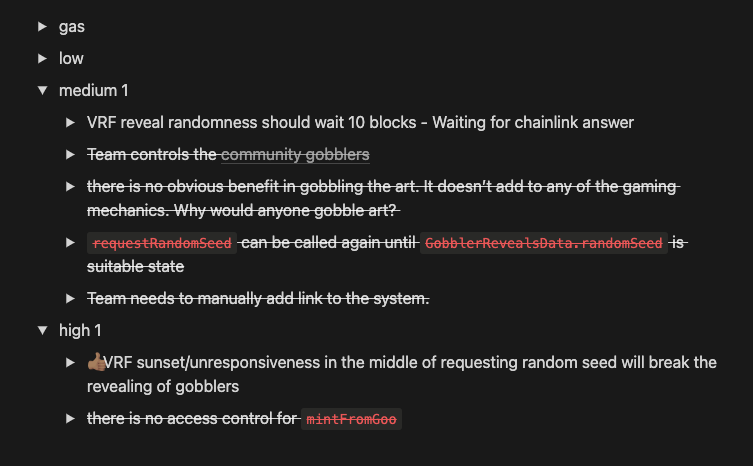Open the community gobblers link

295,154
